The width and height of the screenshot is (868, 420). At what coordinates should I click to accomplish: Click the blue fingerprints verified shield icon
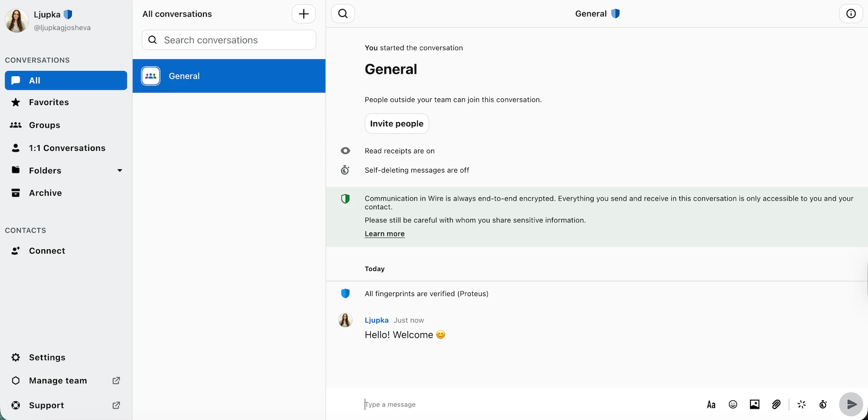pos(345,294)
